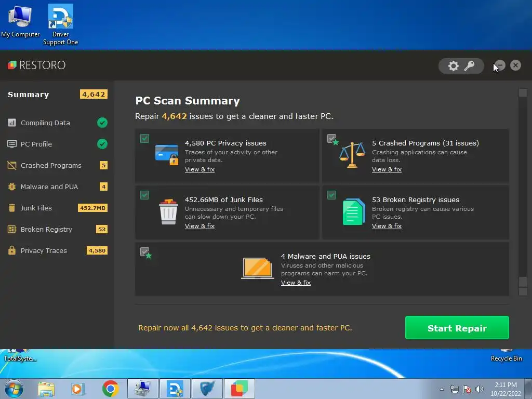Click the Broken Registry sidebar icon
The width and height of the screenshot is (532, 399).
point(12,229)
